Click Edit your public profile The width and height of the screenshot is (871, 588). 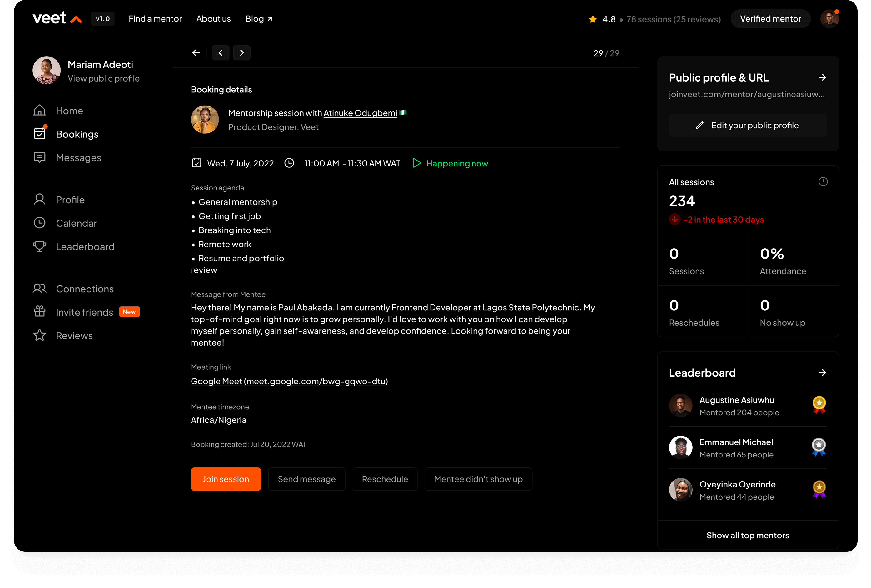[x=748, y=126]
